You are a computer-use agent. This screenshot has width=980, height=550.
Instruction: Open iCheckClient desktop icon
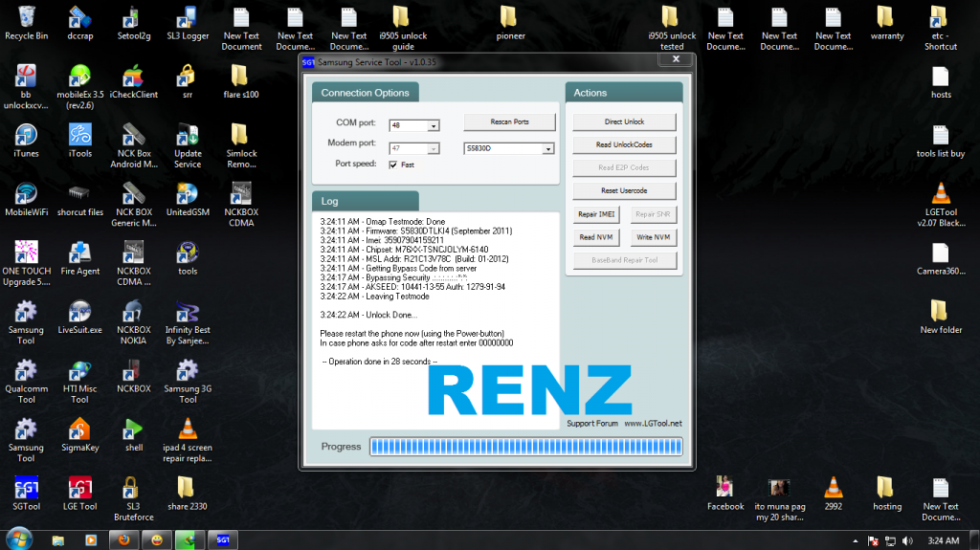coord(134,82)
